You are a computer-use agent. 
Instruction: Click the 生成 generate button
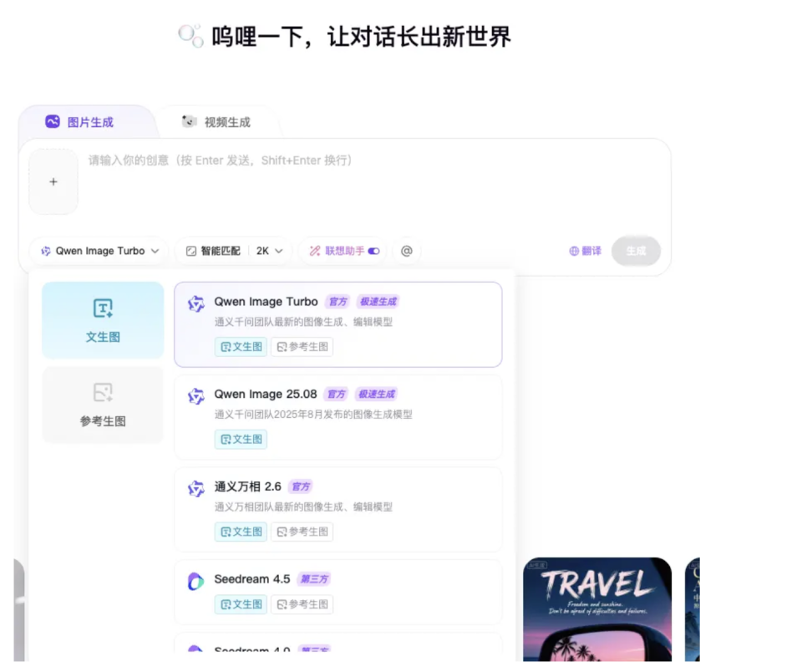[x=636, y=250]
